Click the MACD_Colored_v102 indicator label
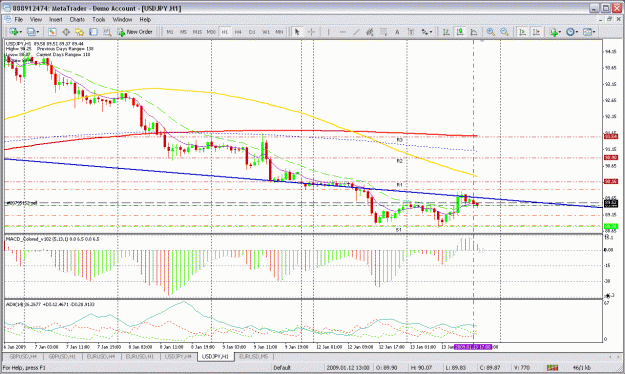Viewport: 625px width, 374px height. (52, 239)
